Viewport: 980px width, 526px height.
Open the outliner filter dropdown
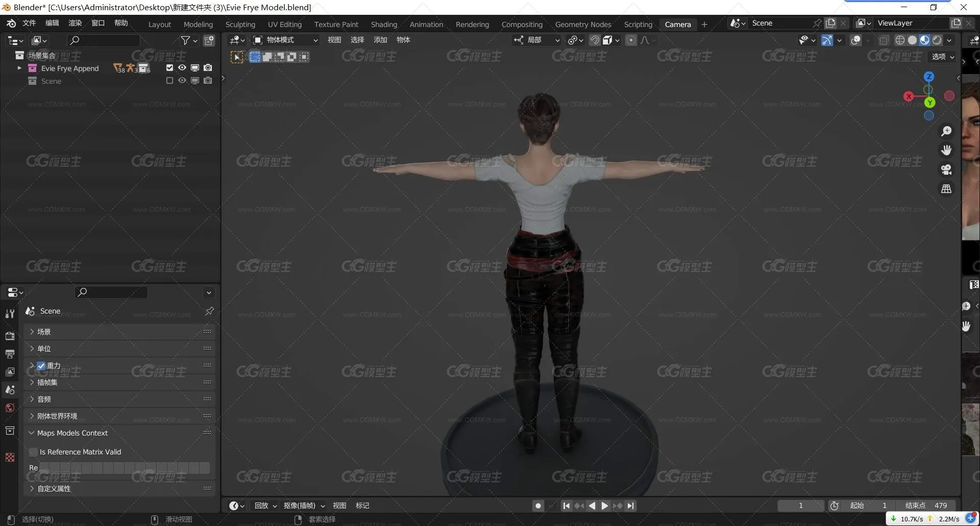[189, 40]
